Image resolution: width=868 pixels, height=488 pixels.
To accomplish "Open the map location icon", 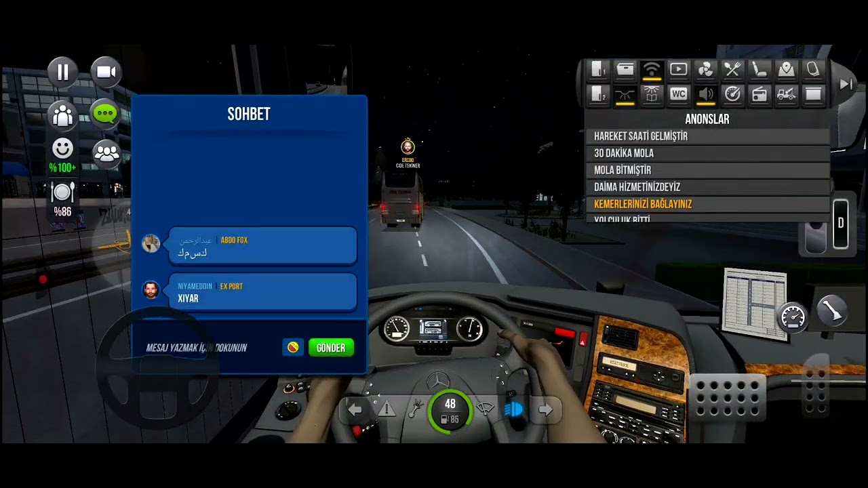I will click(786, 69).
